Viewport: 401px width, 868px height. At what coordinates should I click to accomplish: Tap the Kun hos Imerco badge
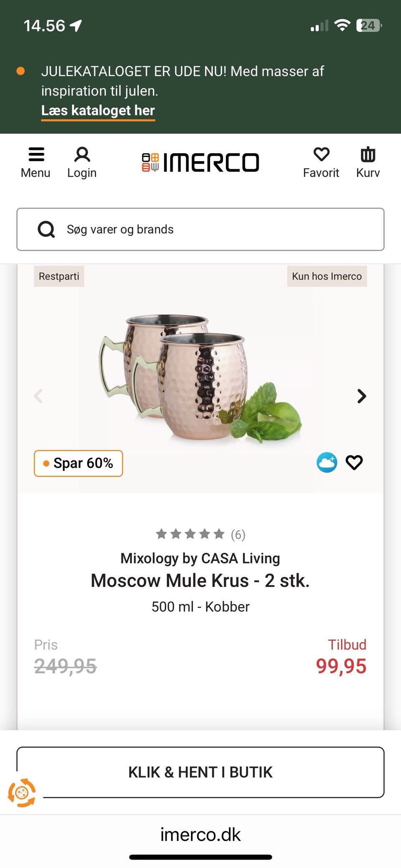327,276
